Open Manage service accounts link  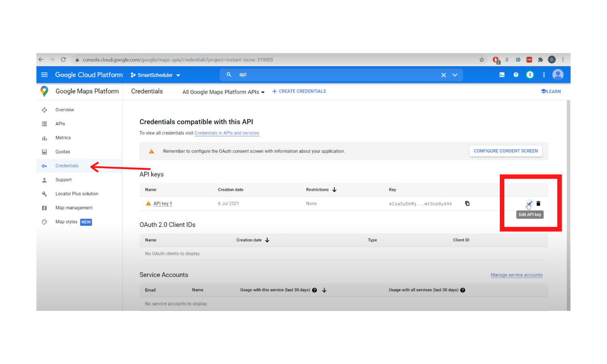pos(516,275)
